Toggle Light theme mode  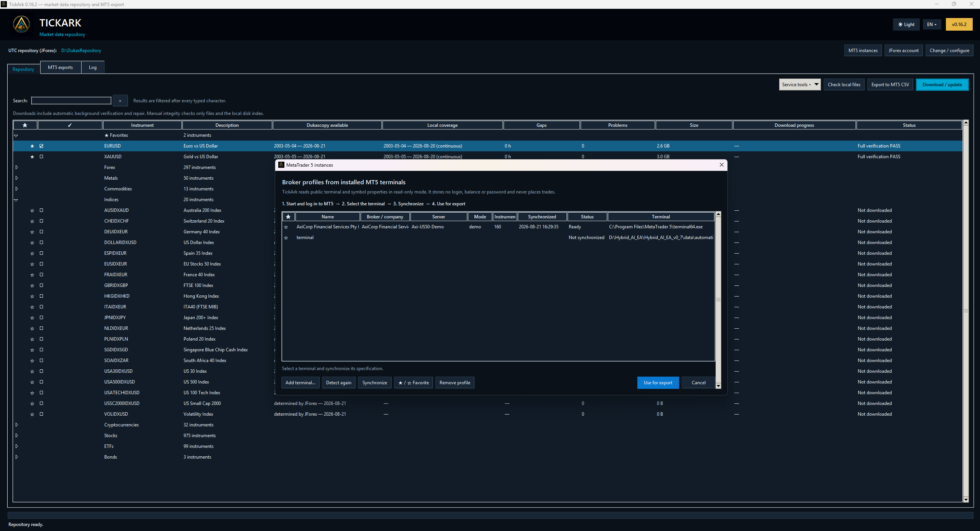906,25
